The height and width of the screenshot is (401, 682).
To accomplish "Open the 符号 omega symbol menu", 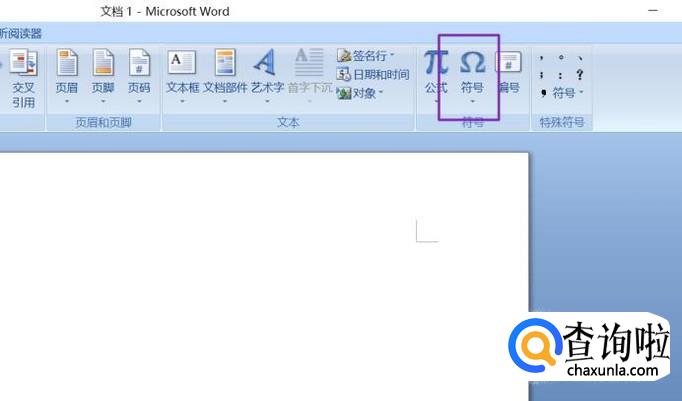I will [x=472, y=77].
